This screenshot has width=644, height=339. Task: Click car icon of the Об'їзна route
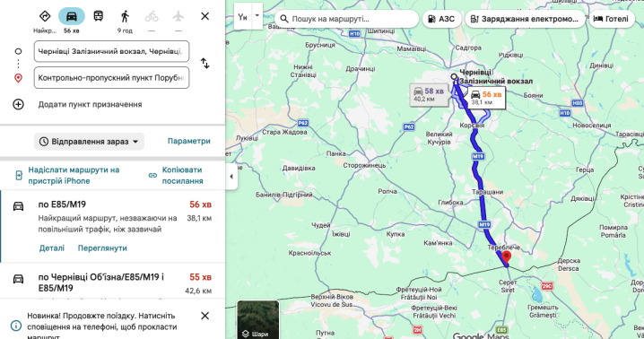pyautogui.click(x=19, y=279)
